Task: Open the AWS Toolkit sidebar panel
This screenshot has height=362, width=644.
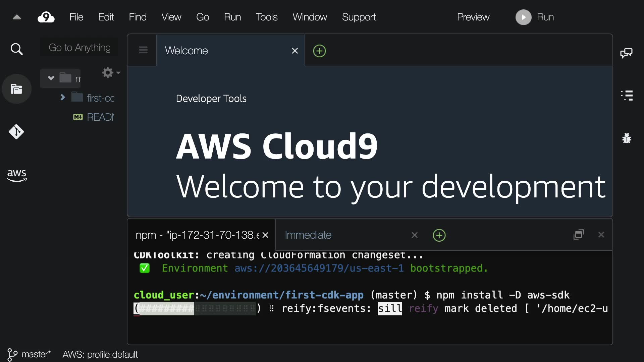Action: tap(16, 175)
